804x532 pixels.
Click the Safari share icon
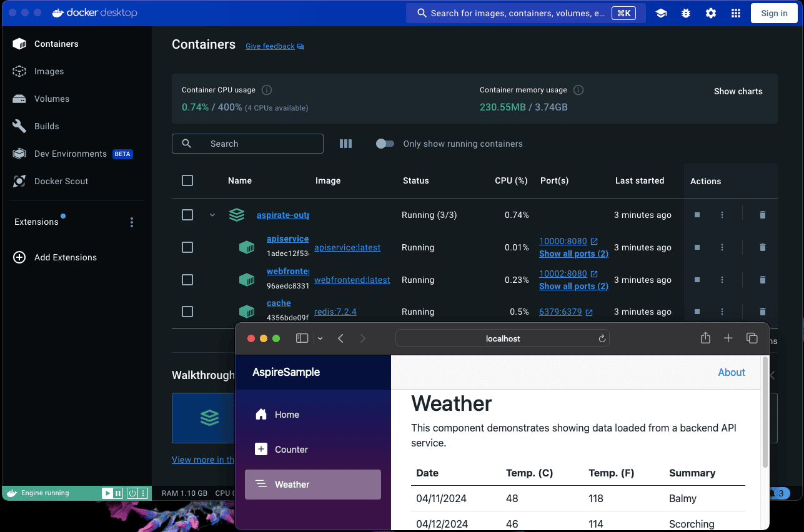(705, 338)
